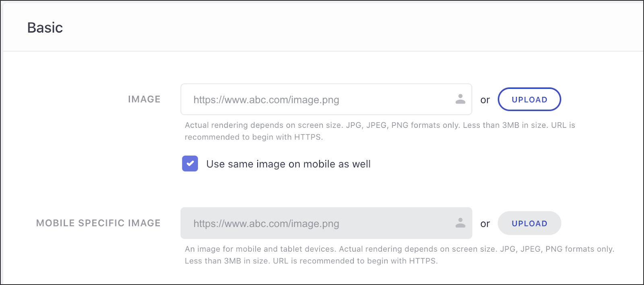Click the 'IMAGE' field label
Image resolution: width=644 pixels, height=285 pixels.
[144, 99]
